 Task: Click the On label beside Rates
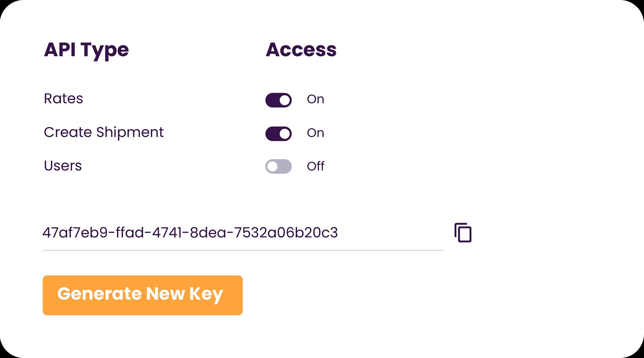pyautogui.click(x=315, y=99)
